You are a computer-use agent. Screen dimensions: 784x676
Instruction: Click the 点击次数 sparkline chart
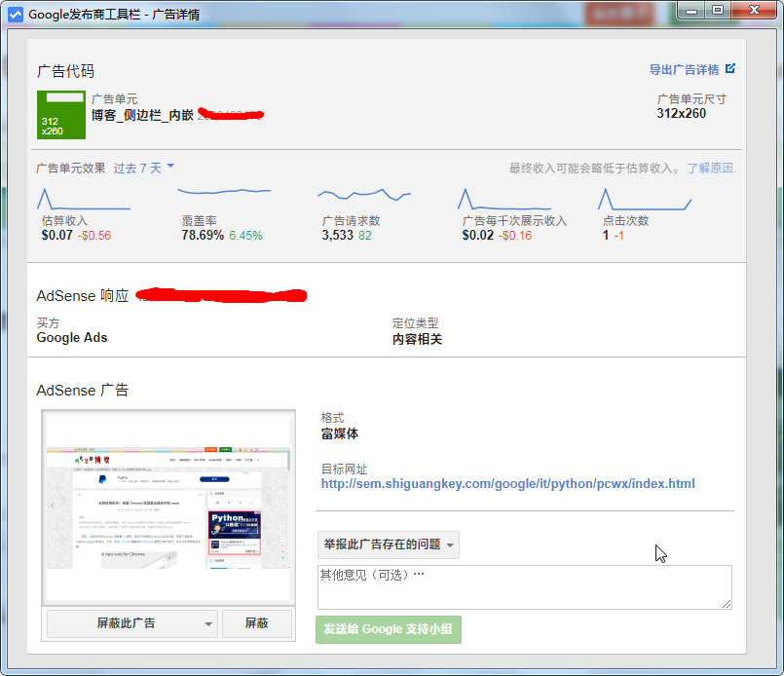pos(645,199)
